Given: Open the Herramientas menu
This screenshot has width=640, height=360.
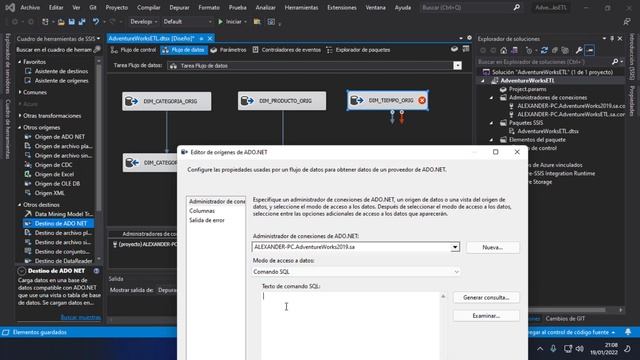Looking at the screenshot, I should click(x=301, y=7).
